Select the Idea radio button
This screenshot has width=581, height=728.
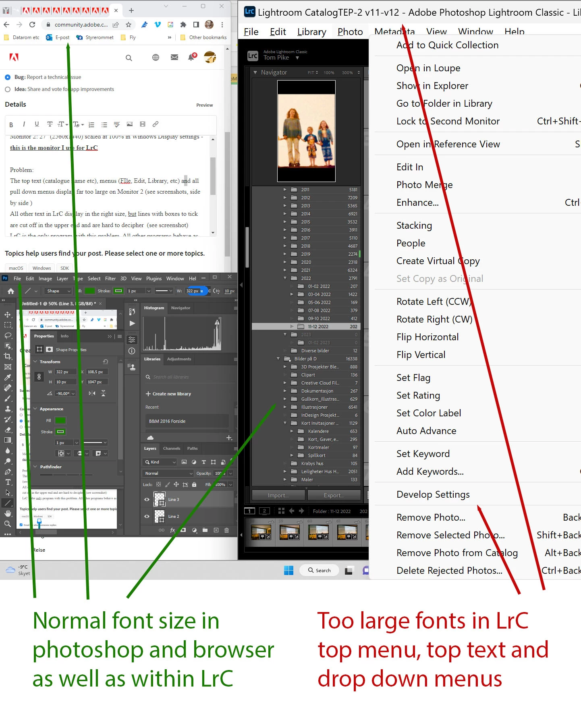coord(8,89)
